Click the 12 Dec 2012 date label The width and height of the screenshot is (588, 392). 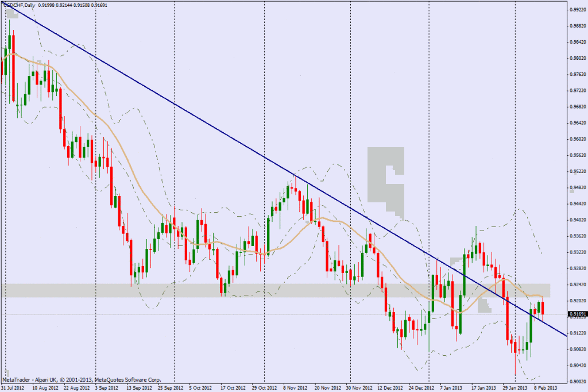pos(390,387)
